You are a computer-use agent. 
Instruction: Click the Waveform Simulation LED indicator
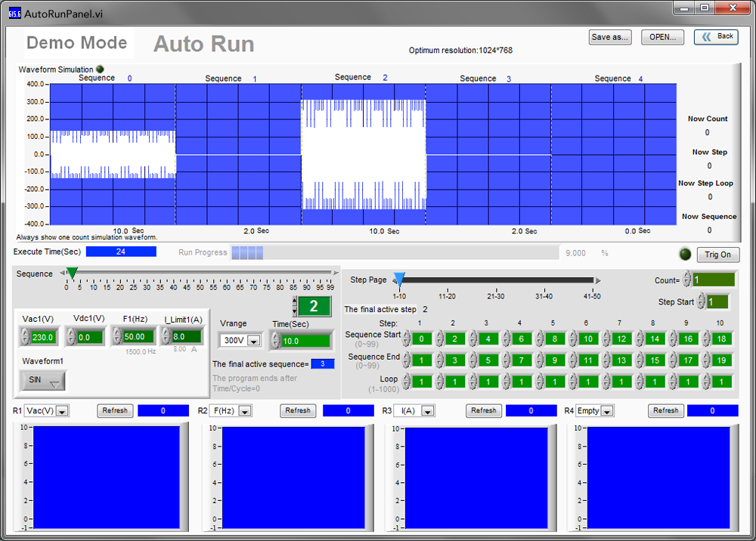click(x=100, y=70)
